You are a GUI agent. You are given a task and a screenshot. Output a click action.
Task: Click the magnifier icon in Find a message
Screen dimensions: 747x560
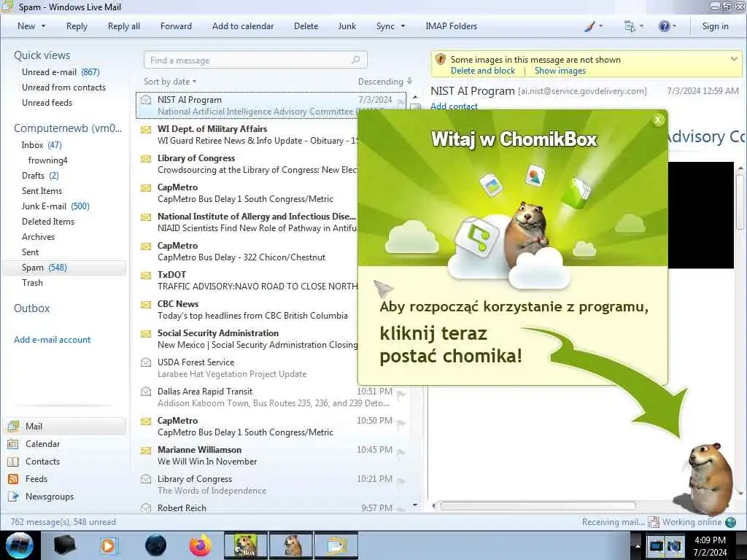(355, 60)
